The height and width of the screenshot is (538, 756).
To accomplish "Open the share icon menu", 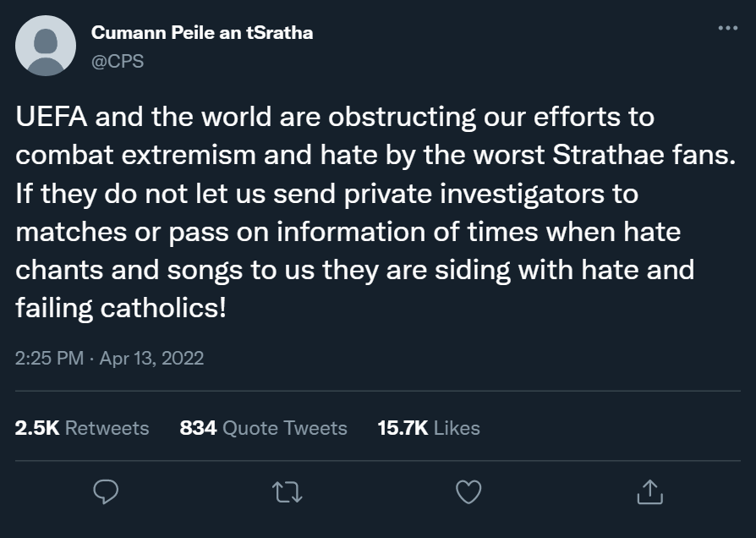I will tap(648, 491).
